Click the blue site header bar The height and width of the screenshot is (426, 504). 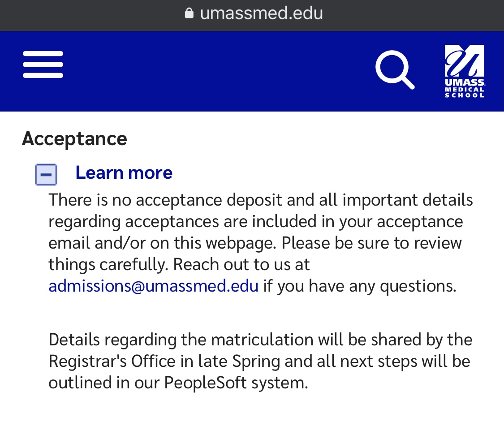(252, 71)
